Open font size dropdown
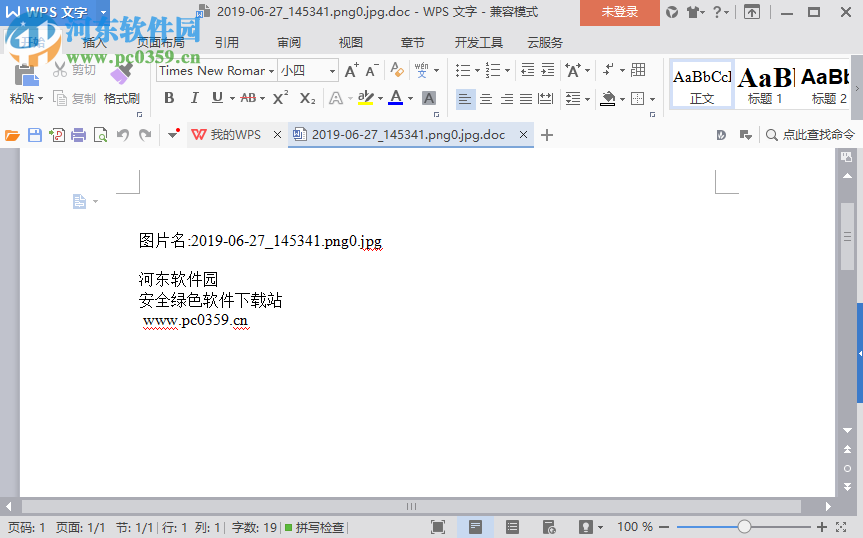The width and height of the screenshot is (863, 538). (x=332, y=71)
